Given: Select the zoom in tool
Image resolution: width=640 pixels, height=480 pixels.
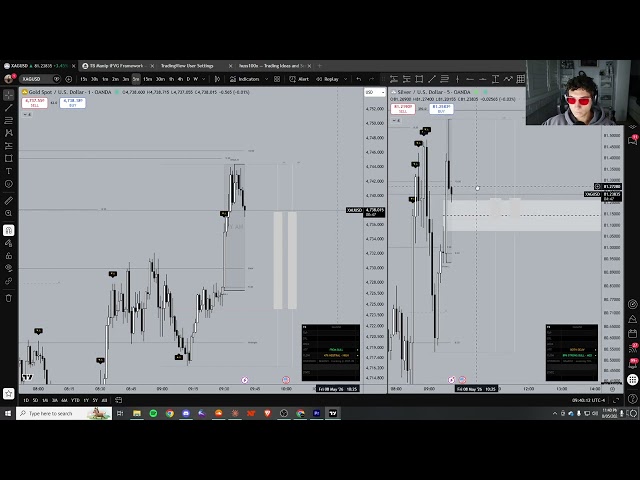Looking at the screenshot, I should [x=9, y=213].
